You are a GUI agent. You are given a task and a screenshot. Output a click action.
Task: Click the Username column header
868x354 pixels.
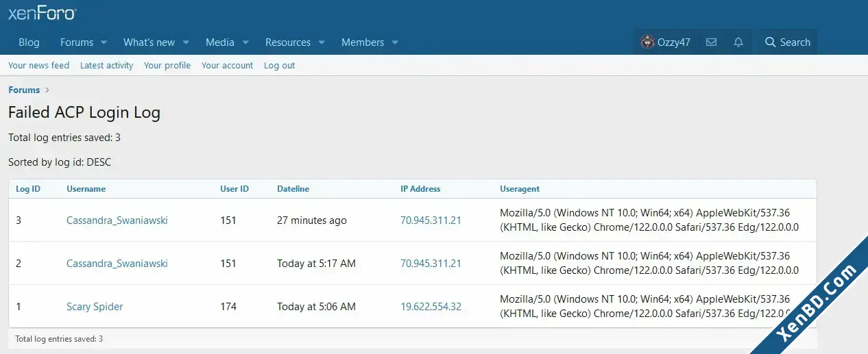[x=86, y=189]
